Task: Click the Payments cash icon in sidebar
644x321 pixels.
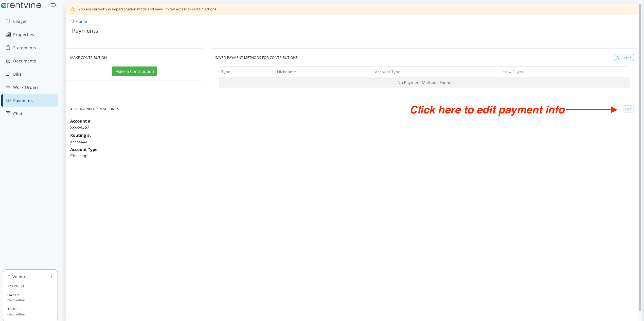Action: 8,100
